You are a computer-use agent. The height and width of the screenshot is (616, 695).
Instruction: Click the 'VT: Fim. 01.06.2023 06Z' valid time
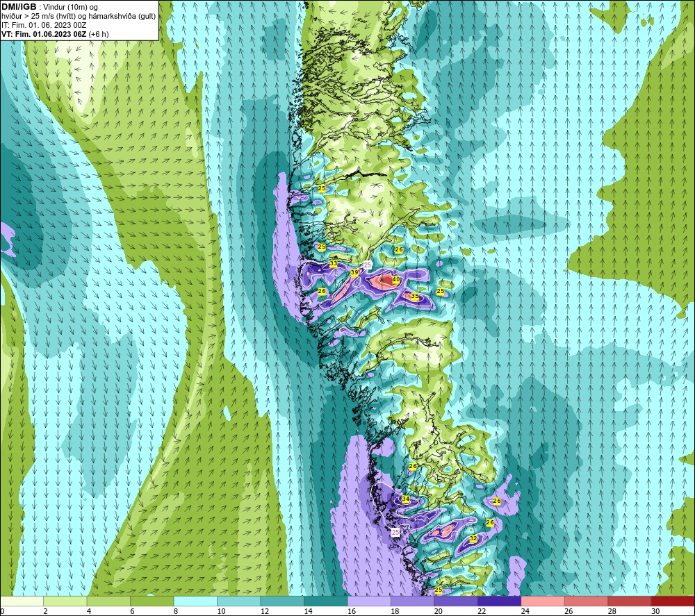[x=44, y=34]
